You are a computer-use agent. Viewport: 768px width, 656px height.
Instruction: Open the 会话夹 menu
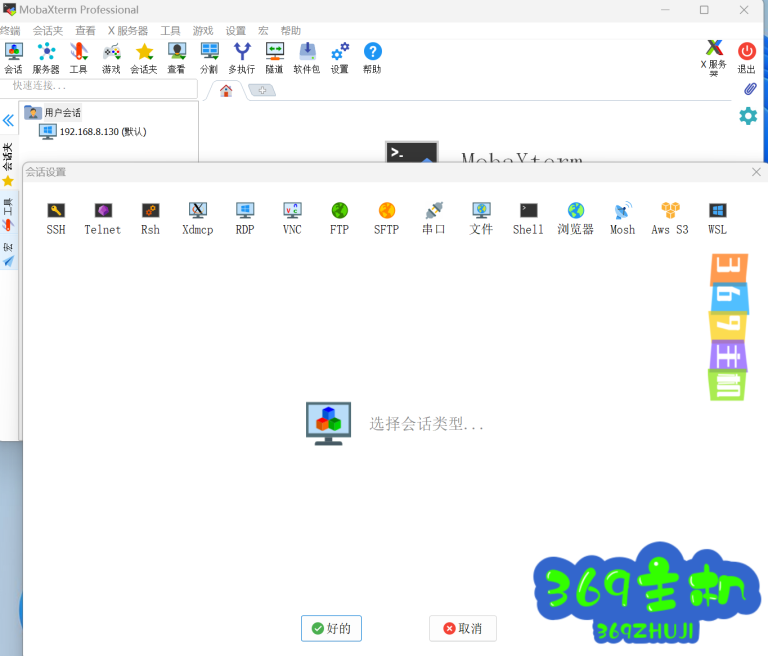(x=48, y=31)
